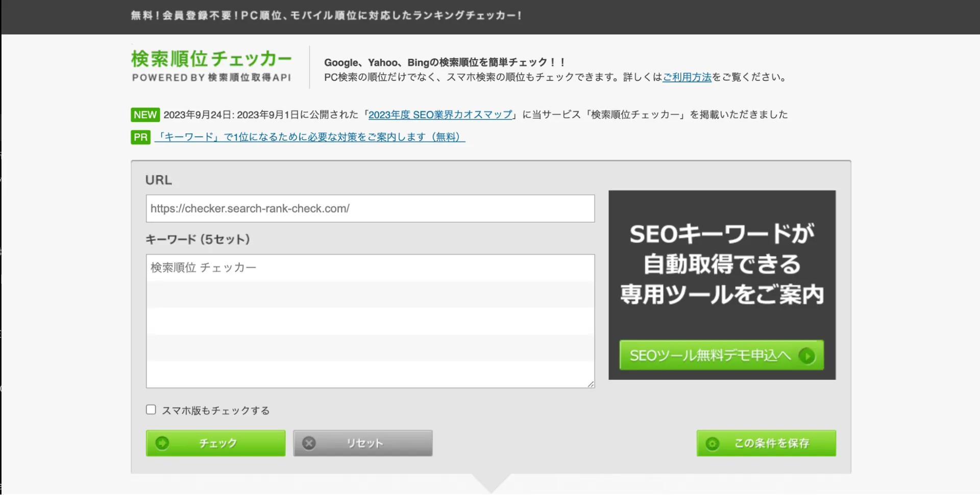Click the green PR badge
980x495 pixels.
click(x=140, y=137)
